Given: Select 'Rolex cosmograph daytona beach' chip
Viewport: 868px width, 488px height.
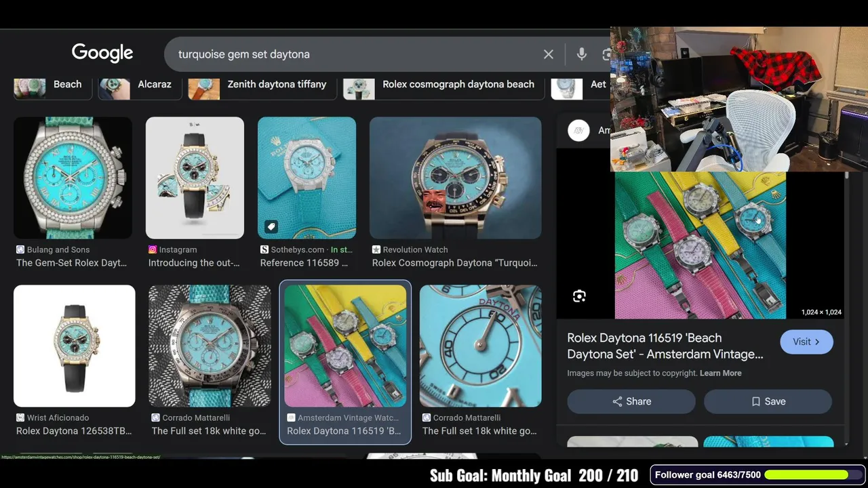Looking at the screenshot, I should (444, 86).
